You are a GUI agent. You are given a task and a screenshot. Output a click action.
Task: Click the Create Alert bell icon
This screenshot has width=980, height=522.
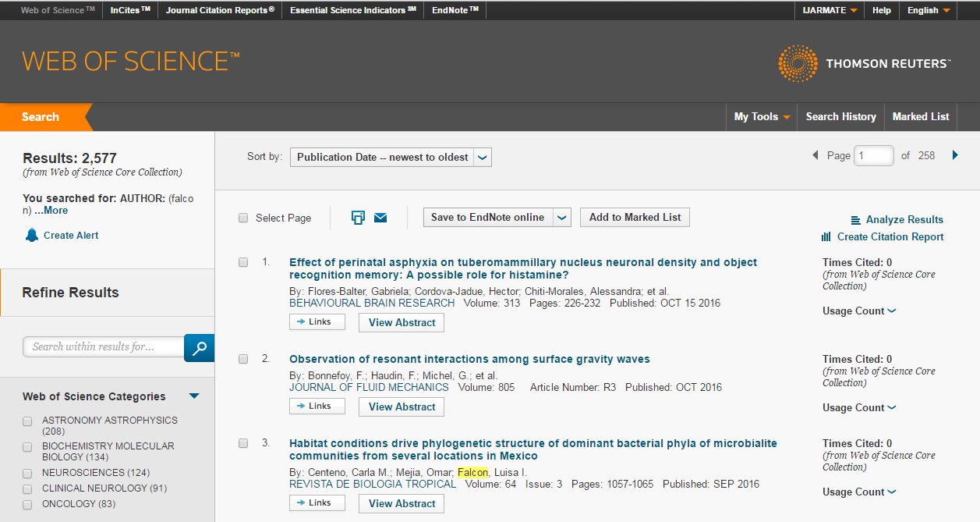point(31,235)
